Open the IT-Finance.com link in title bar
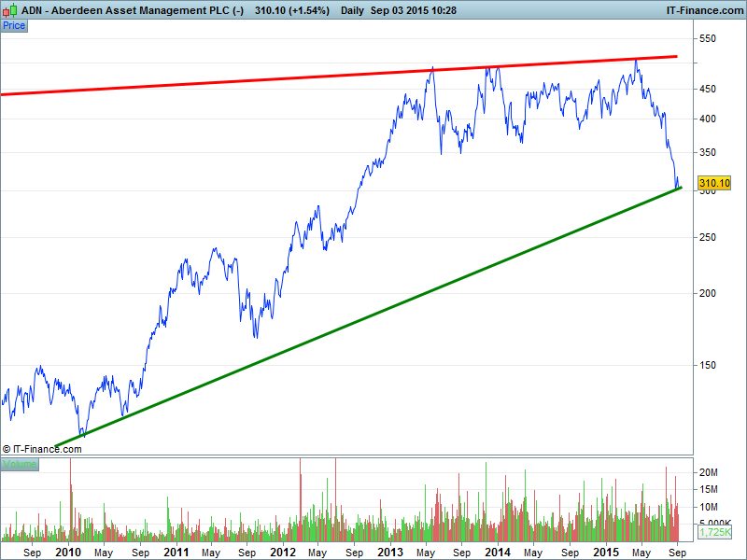This screenshot has width=747, height=560. (x=705, y=9)
